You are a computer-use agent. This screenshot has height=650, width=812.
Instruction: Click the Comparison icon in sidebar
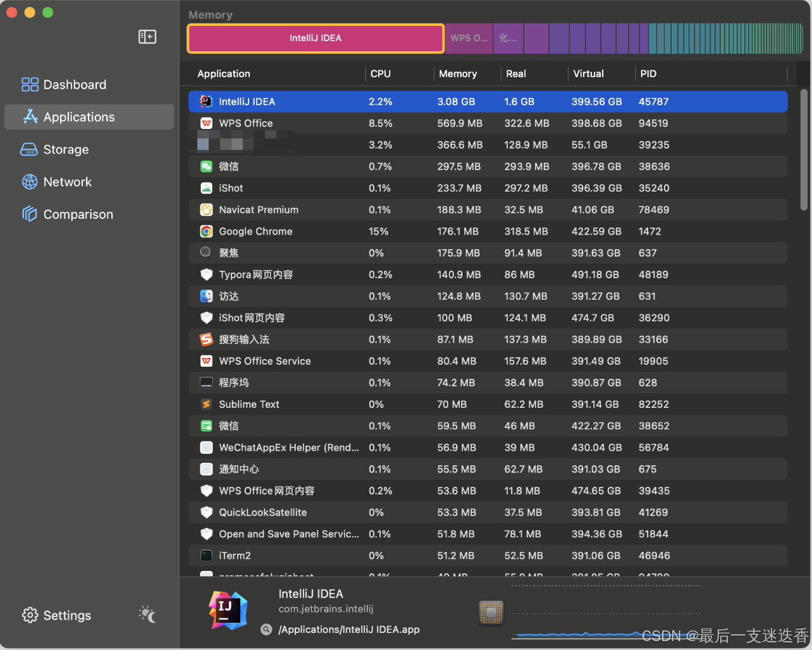(30, 214)
